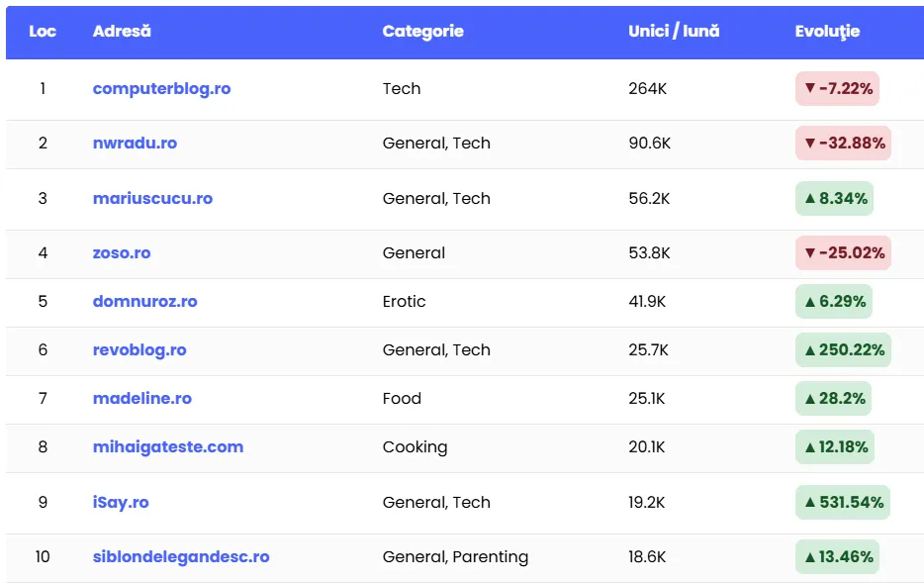This screenshot has height=584, width=924.
Task: Click the 531.54% up-arrow badge
Action: [x=843, y=502]
